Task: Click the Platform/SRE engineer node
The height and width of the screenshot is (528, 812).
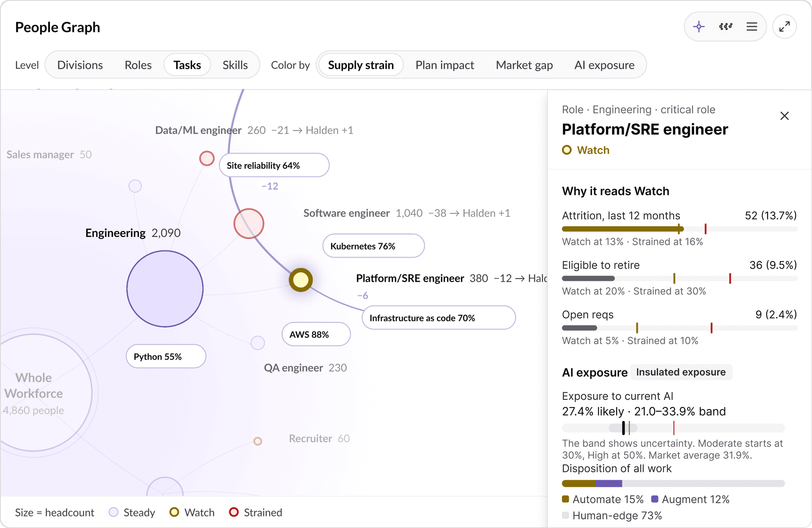Action: (301, 280)
